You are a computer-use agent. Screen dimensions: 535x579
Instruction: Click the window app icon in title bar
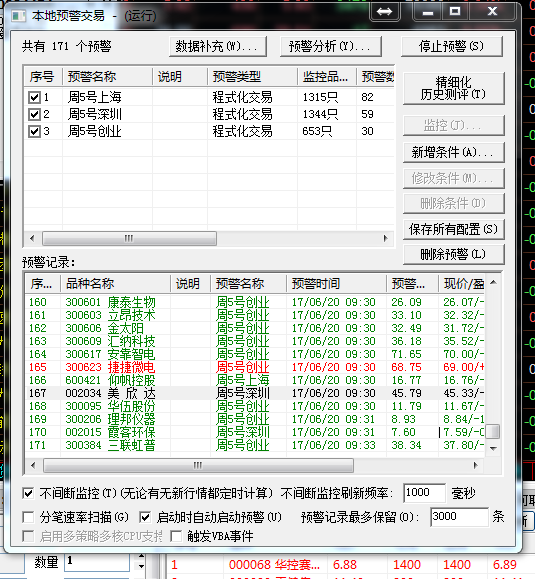18,16
